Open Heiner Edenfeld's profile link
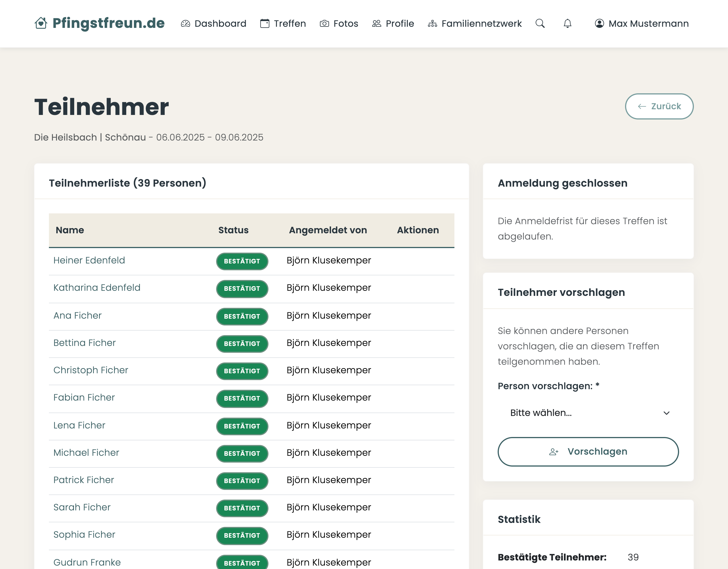This screenshot has height=569, width=728. pos(89,261)
